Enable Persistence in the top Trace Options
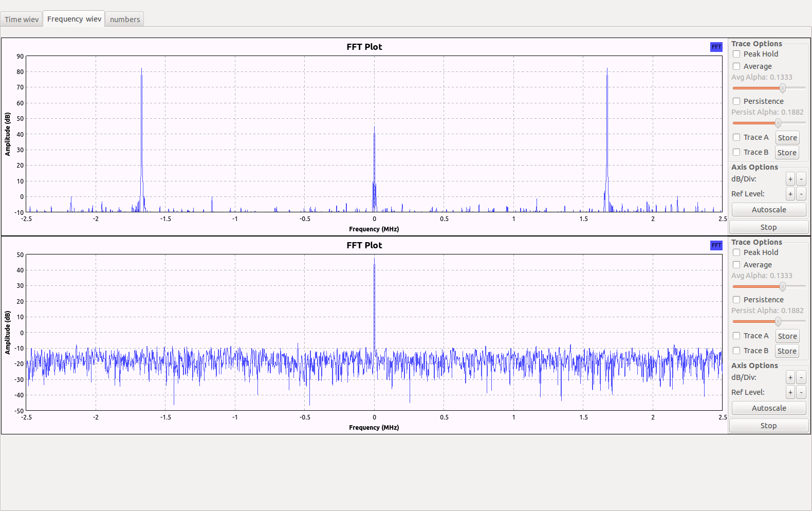The image size is (812, 511). (x=736, y=101)
